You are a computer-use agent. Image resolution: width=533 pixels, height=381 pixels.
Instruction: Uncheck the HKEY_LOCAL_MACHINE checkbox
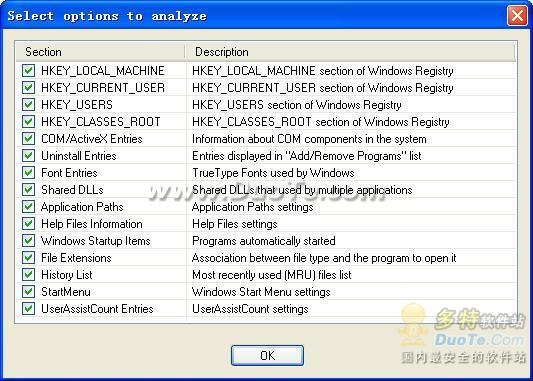(29, 71)
